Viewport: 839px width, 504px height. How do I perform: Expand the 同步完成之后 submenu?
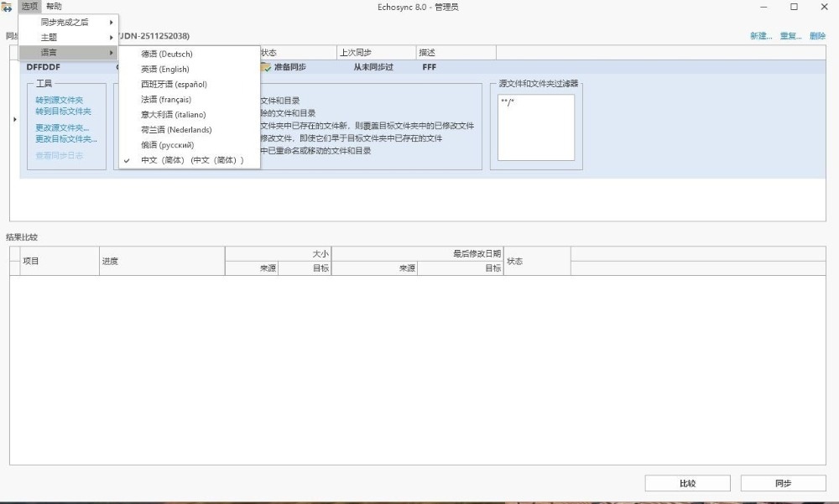click(69, 22)
